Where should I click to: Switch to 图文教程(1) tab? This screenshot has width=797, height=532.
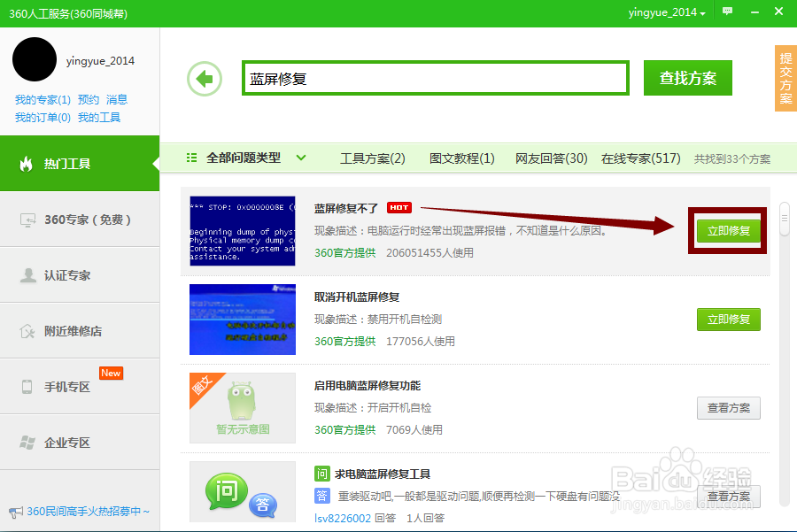pyautogui.click(x=461, y=158)
